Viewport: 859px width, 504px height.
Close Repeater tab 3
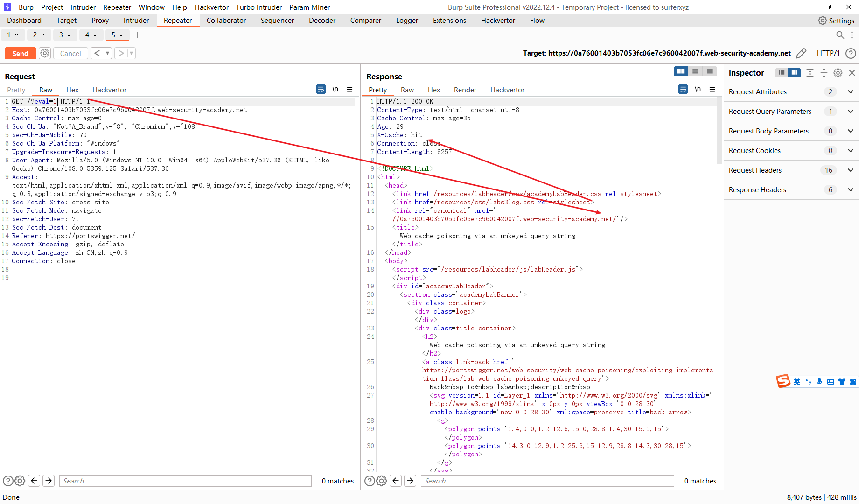[69, 35]
